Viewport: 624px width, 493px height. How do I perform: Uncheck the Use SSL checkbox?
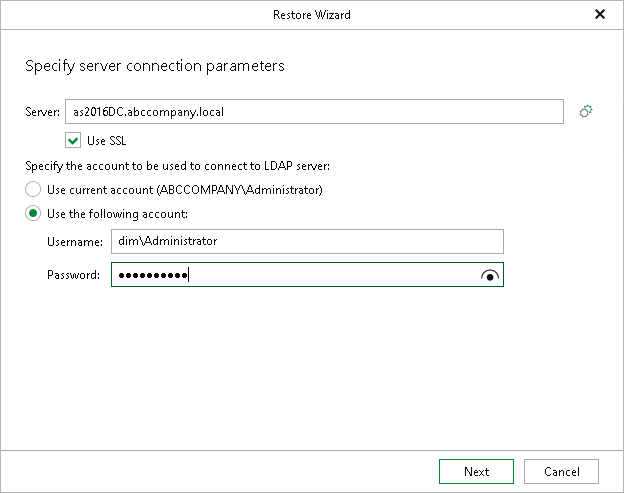pos(73,140)
